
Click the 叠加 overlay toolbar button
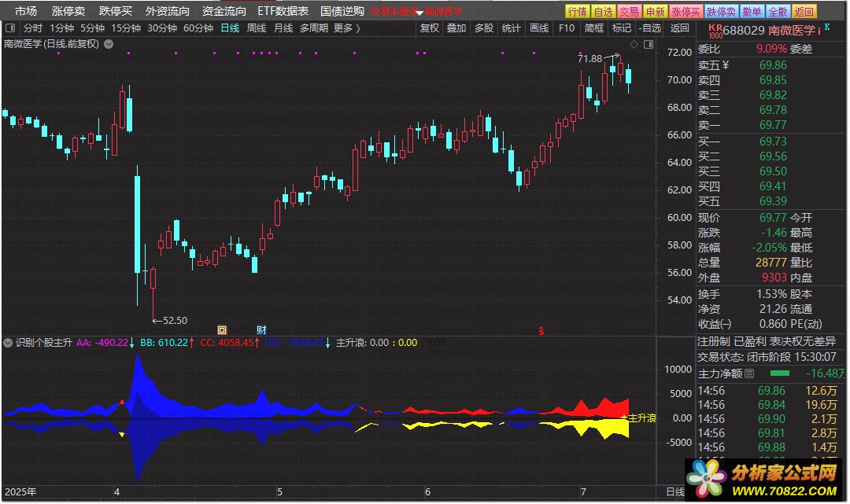(456, 28)
